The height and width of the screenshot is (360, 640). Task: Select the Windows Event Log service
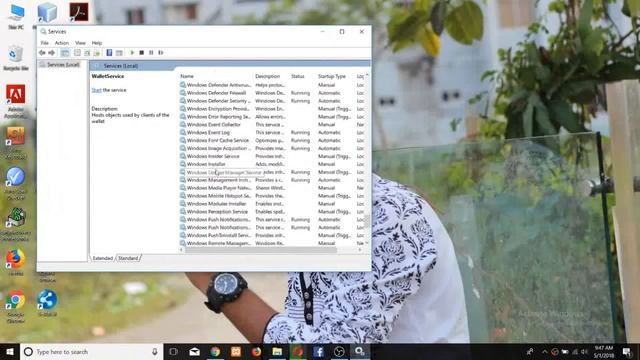point(271,133)
